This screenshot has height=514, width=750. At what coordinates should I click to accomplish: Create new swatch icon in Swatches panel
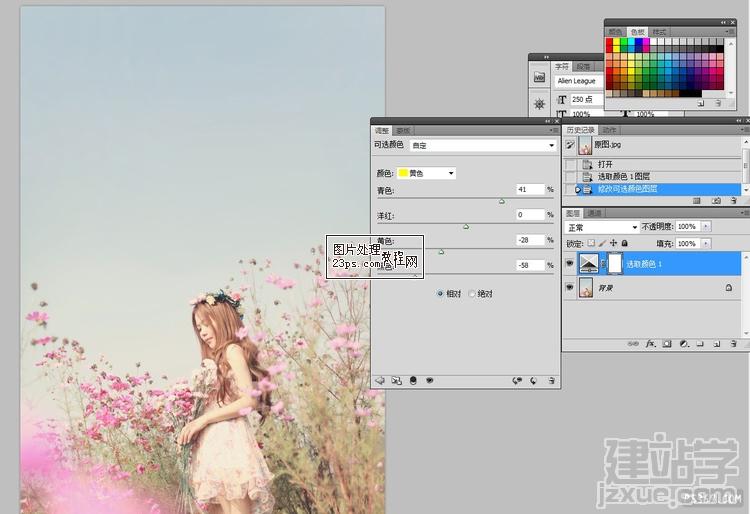click(x=701, y=103)
